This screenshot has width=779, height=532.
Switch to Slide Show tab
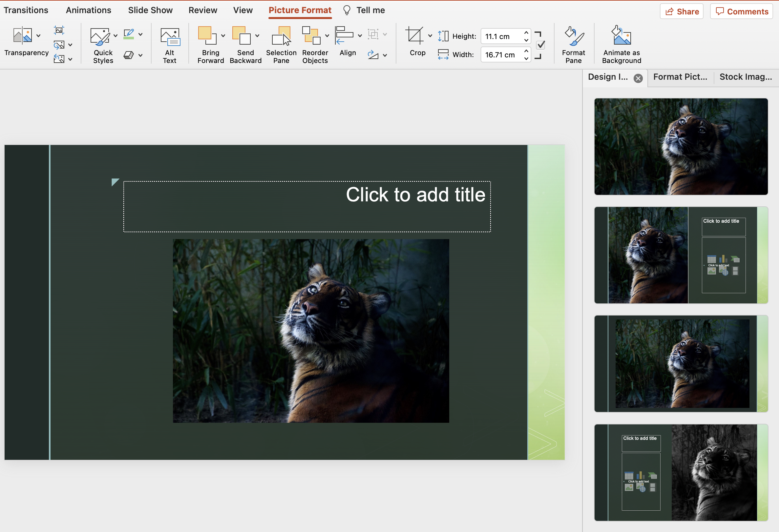tap(150, 10)
